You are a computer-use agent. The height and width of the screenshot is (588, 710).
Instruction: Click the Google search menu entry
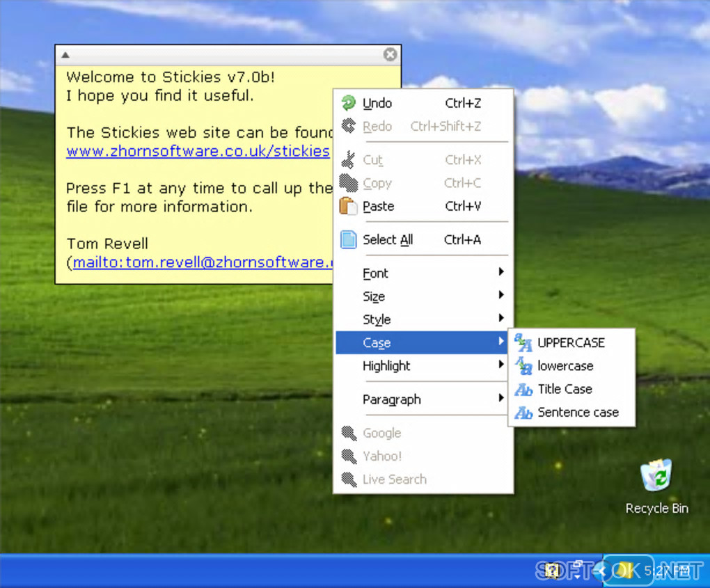coord(422,434)
